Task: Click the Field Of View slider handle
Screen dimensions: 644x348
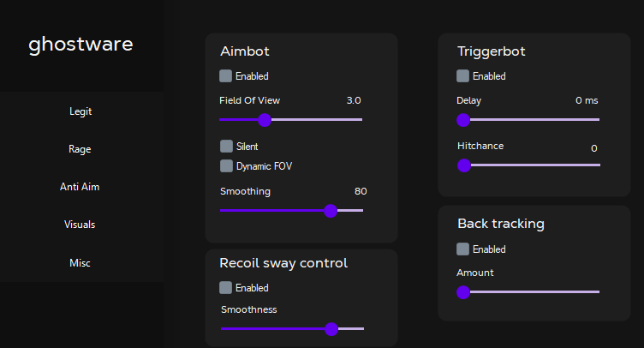Action: point(265,120)
